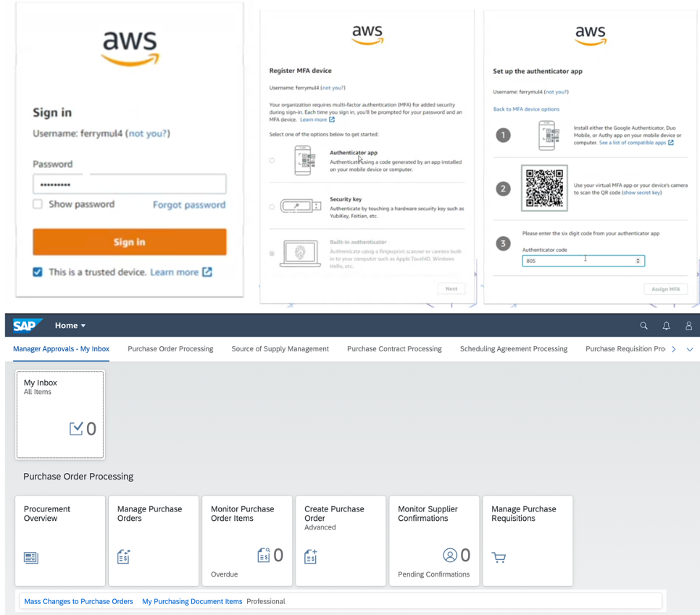700x615 pixels.
Task: Click not you? link on sign-in panel
Action: coord(148,133)
